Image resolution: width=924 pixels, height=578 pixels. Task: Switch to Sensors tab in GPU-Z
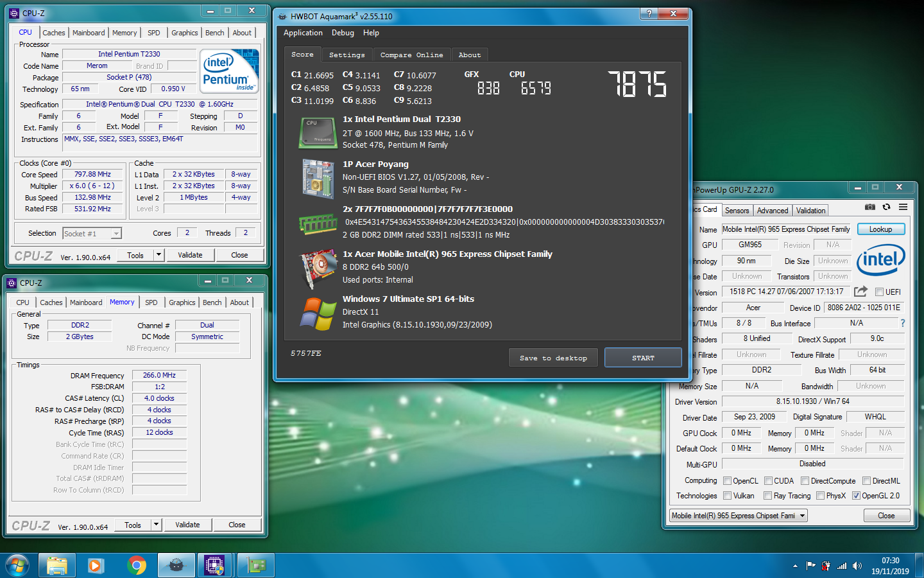tap(737, 211)
